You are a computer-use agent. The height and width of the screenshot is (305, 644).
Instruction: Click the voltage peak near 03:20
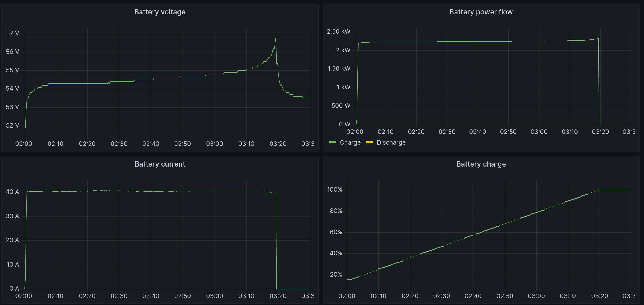coord(276,38)
